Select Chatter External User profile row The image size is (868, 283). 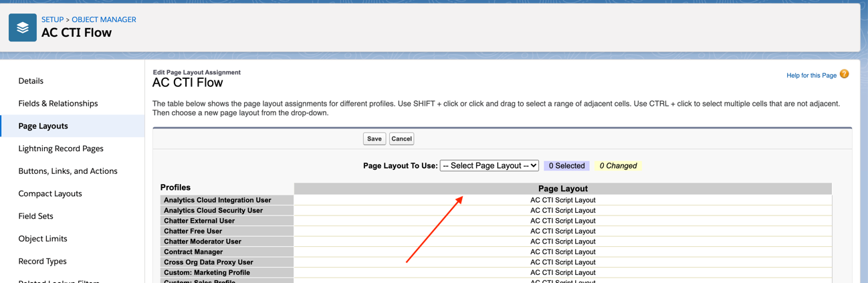[227, 221]
